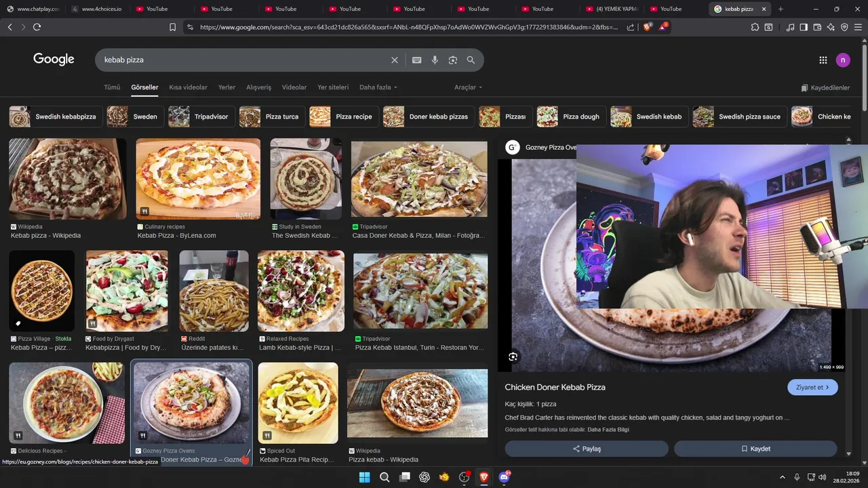Screen dimensions: 868x488
Task: Open the 'Alışveriş' tab
Action: pos(258,87)
